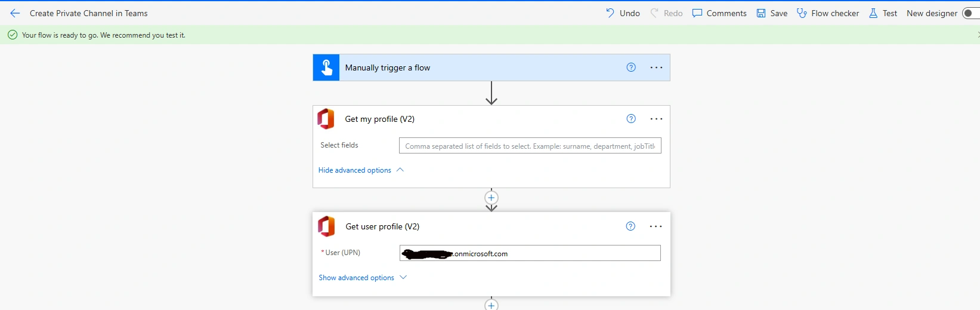Viewport: 980px width, 310px height.
Task: Click the Get user profile (V2) title
Action: 382,226
